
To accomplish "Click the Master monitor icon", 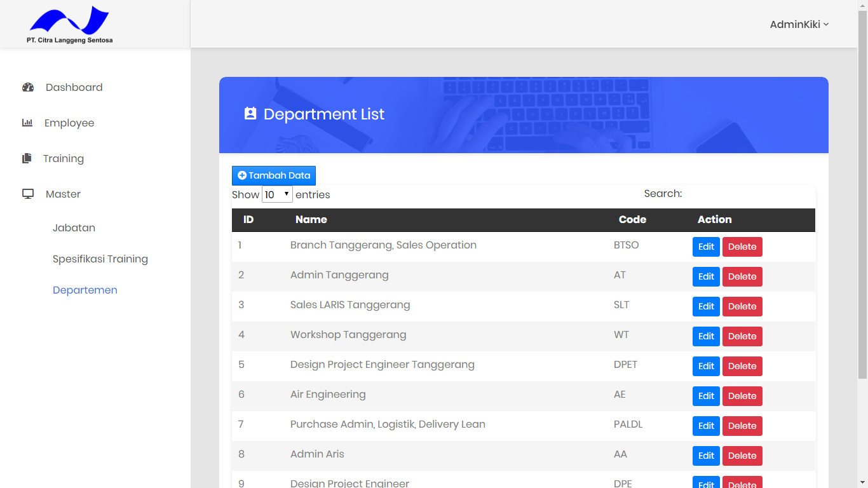I will point(28,194).
